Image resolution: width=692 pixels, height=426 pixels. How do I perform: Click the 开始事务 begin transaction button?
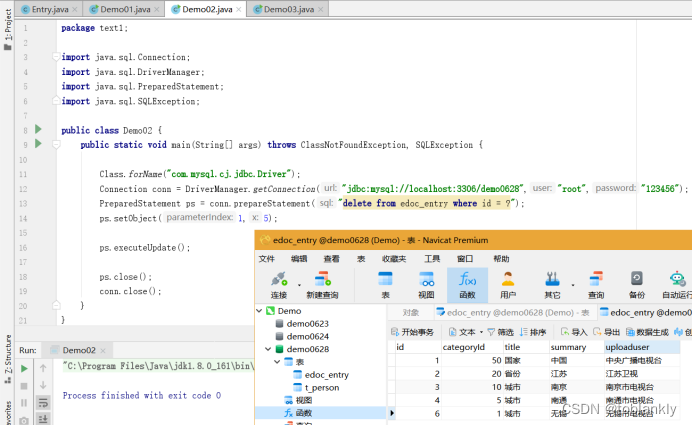coord(412,332)
